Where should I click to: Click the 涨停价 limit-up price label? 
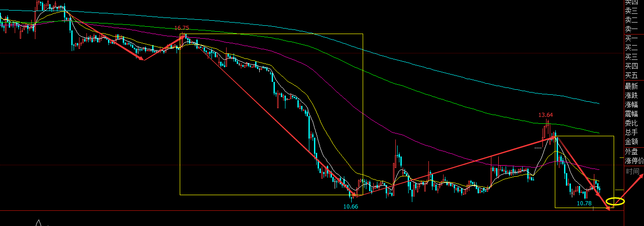634,161
